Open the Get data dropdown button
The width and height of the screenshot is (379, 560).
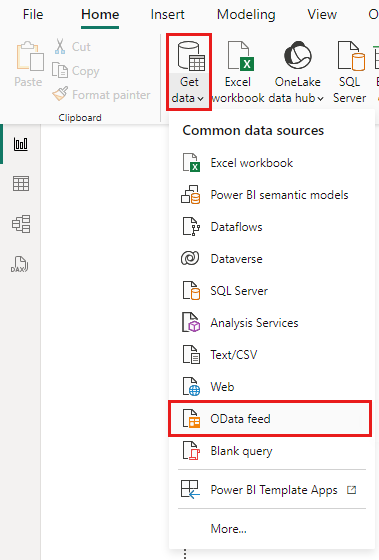189,72
